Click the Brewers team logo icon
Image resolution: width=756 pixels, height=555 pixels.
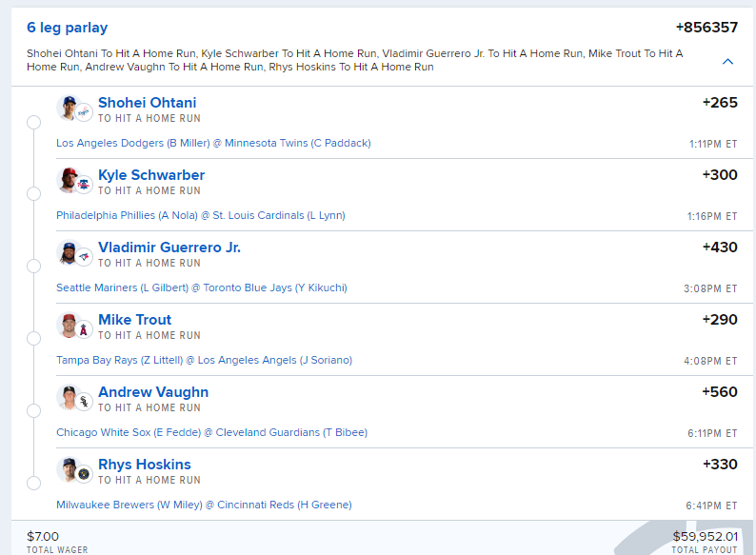click(x=84, y=474)
